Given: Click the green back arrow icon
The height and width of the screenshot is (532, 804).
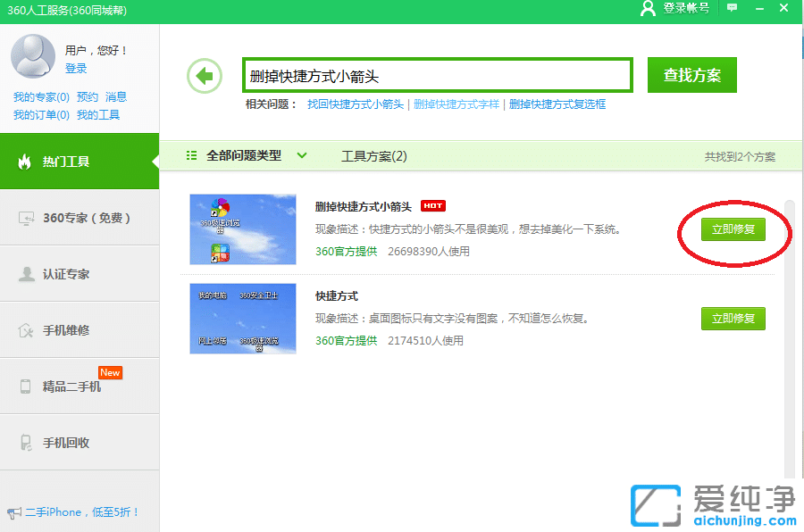Looking at the screenshot, I should tap(204, 75).
